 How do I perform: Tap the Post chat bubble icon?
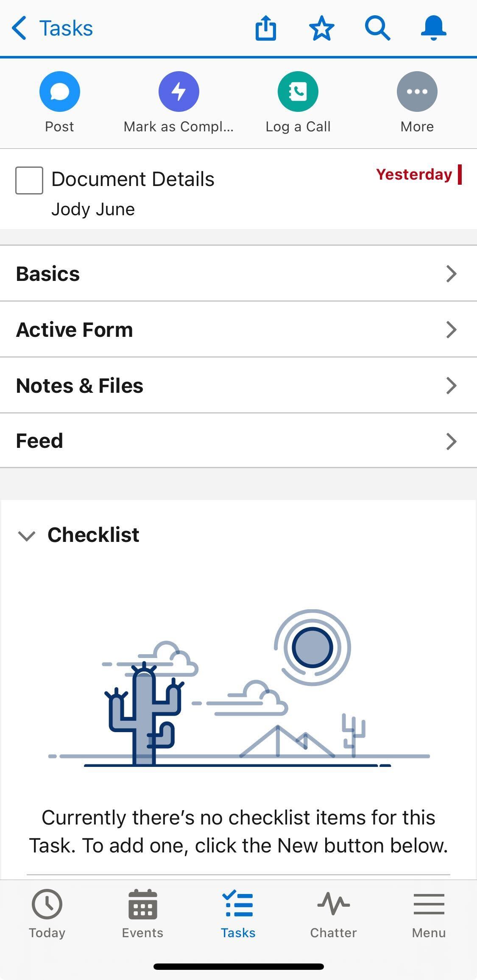coord(60,92)
